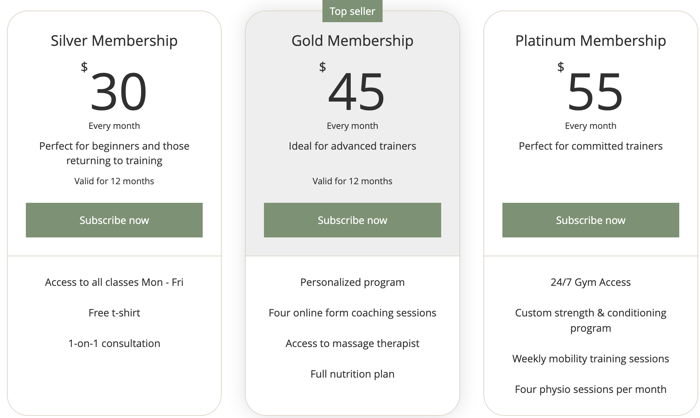Click the Full nutrition plan feature
The height and width of the screenshot is (418, 700).
coord(352,374)
